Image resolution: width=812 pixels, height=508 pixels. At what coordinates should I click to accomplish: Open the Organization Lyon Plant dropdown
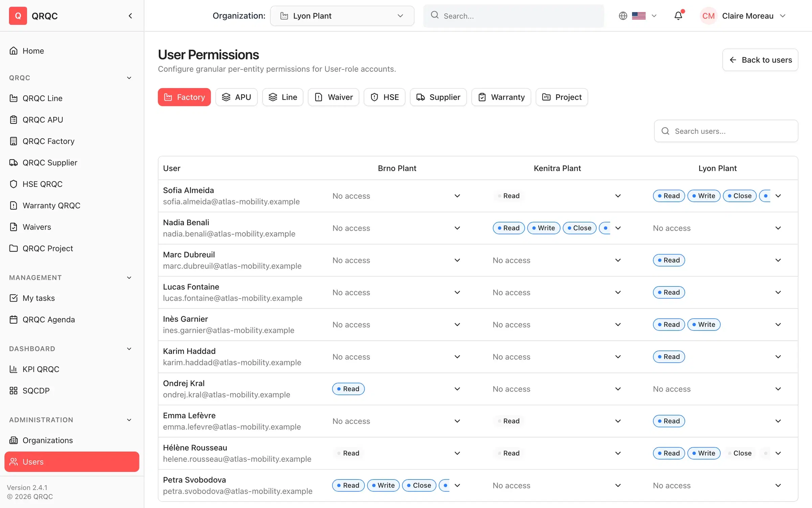pos(342,16)
